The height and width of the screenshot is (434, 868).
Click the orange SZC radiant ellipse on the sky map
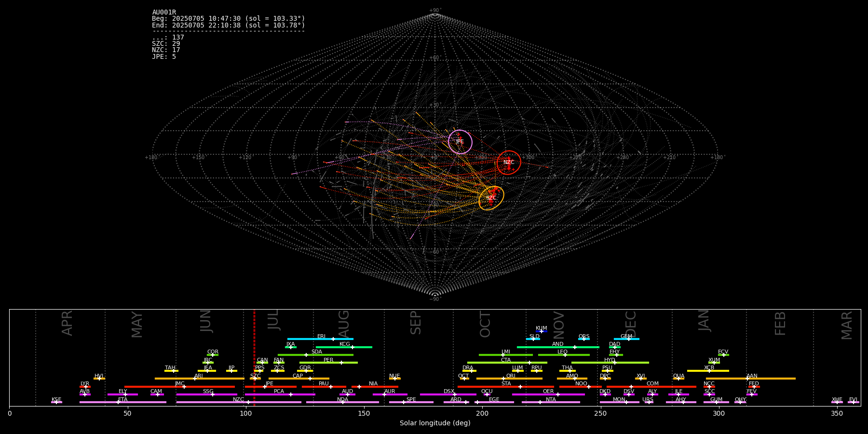coord(491,198)
